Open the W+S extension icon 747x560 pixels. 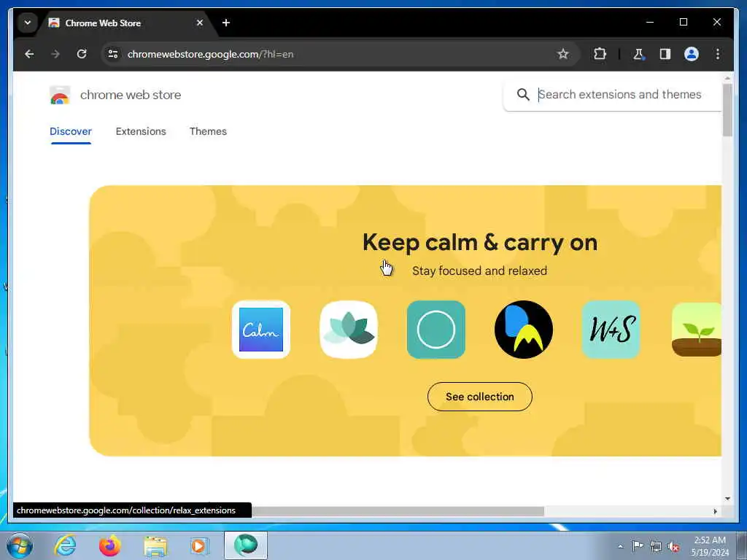611,330
